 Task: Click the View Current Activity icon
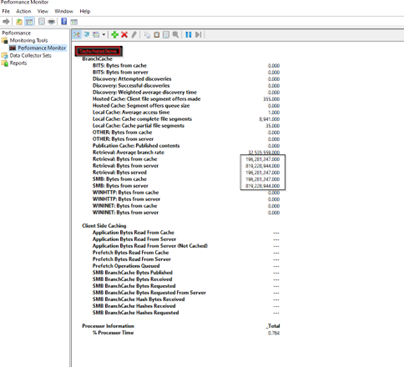tap(77, 34)
